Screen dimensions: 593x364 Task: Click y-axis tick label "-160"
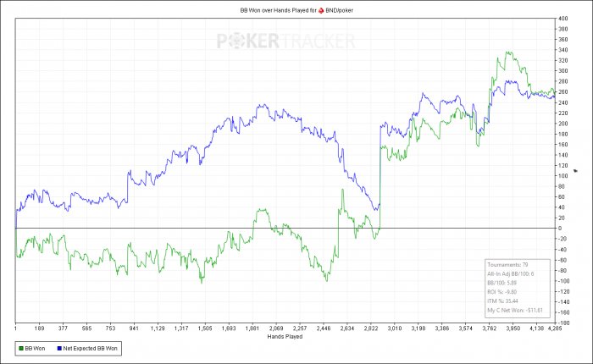pos(563,312)
